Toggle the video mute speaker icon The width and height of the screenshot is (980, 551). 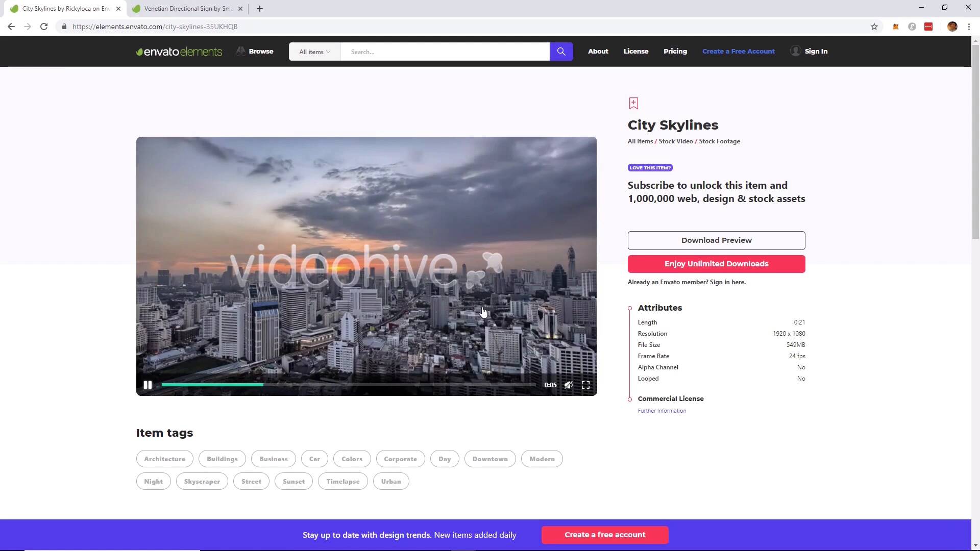point(568,385)
